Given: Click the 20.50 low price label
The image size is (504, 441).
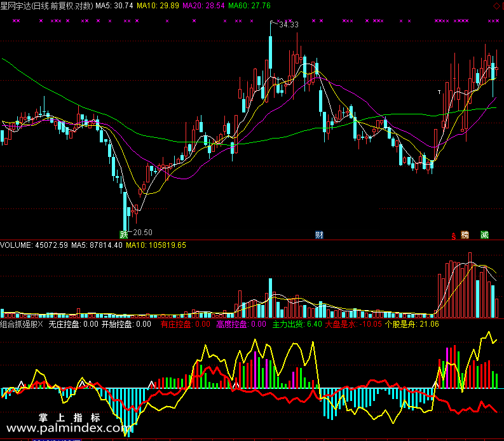Looking at the screenshot, I should tap(143, 232).
